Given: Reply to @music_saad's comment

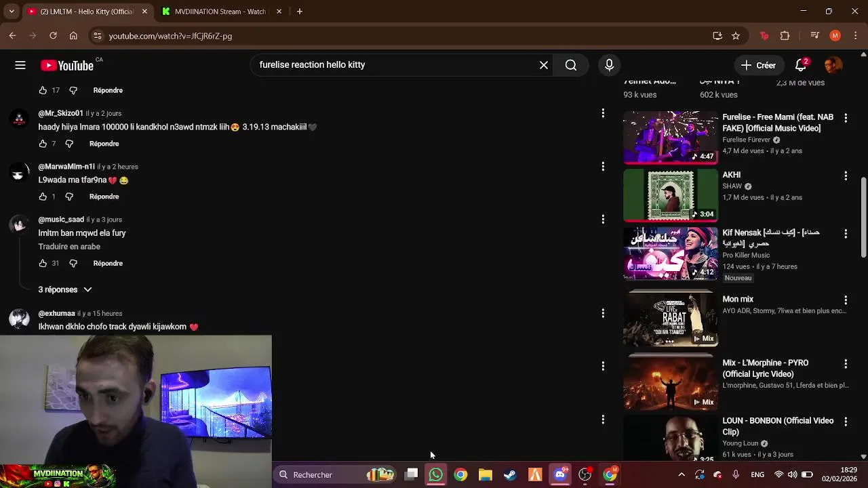Looking at the screenshot, I should (108, 263).
